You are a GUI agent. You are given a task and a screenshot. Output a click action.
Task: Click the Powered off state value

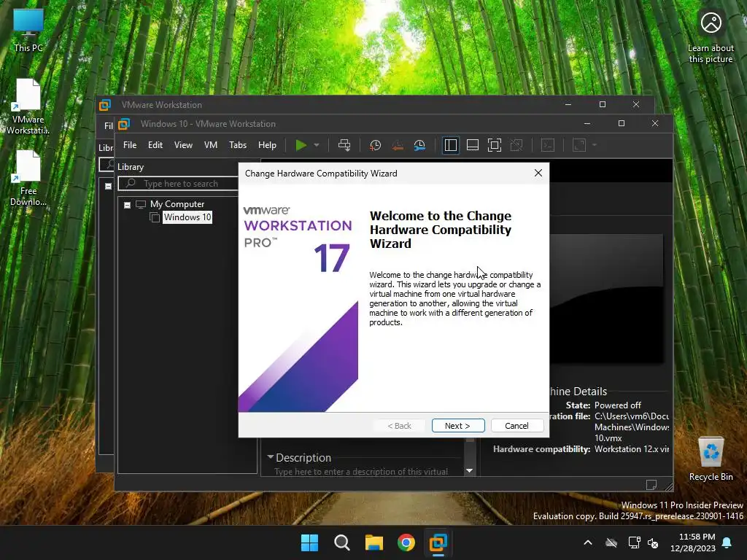pyautogui.click(x=618, y=405)
